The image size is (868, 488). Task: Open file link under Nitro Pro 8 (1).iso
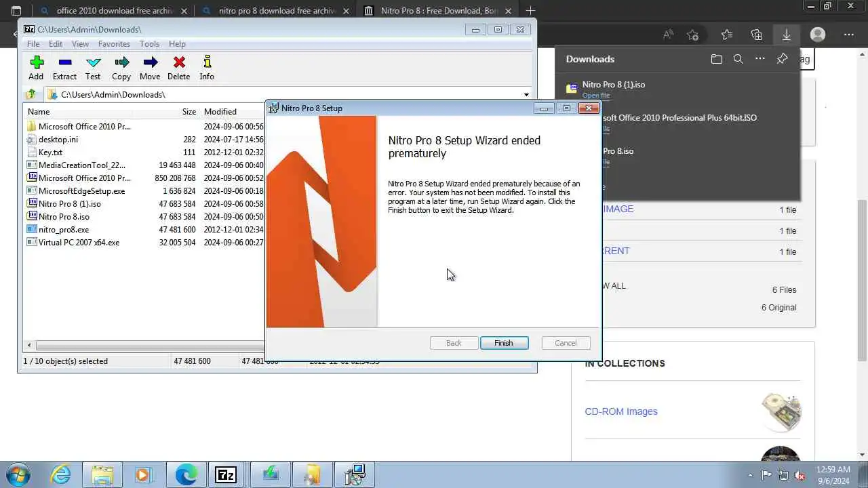point(595,96)
